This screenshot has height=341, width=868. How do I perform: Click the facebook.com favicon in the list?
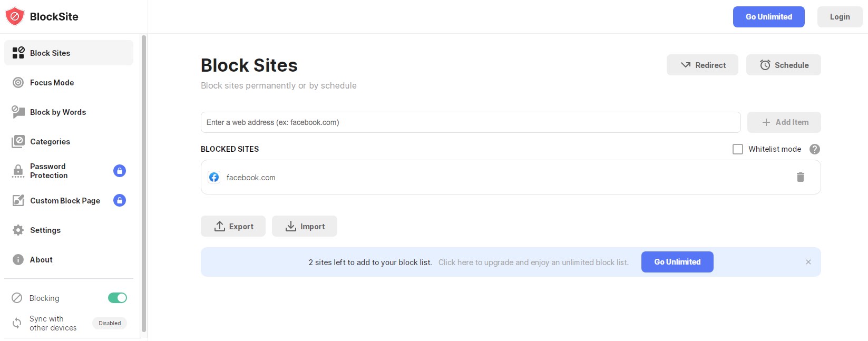coord(214,177)
